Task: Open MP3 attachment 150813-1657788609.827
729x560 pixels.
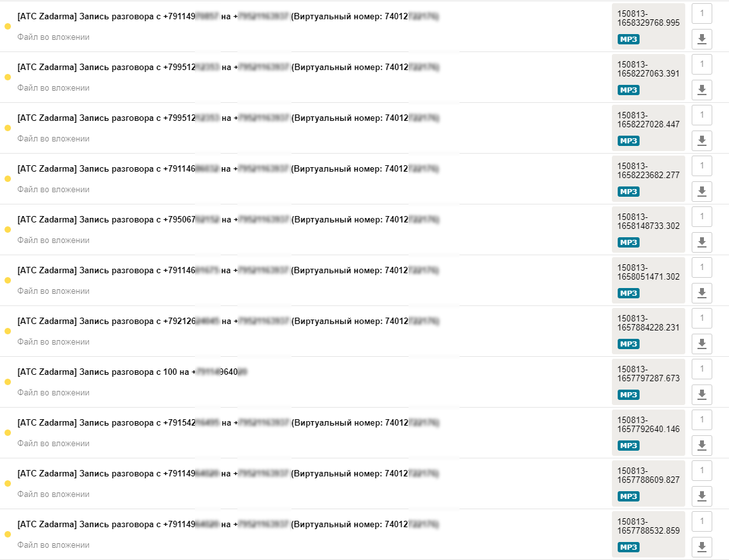Action: (x=648, y=483)
